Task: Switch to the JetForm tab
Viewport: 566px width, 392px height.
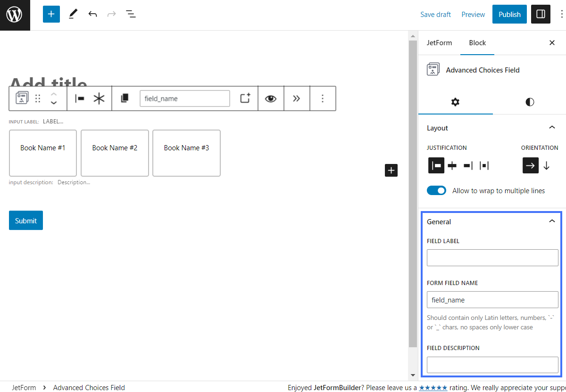Action: tap(439, 43)
